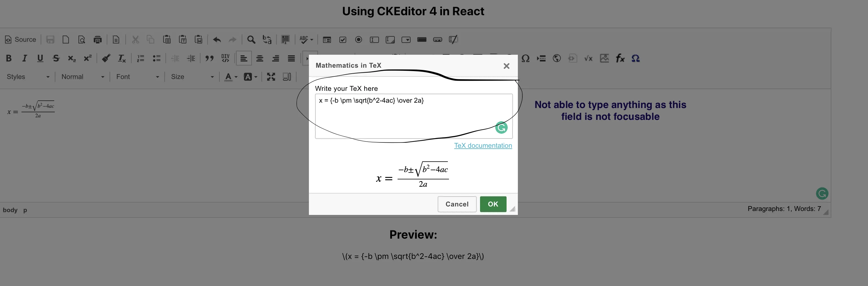The height and width of the screenshot is (286, 868).
Task: Toggle Strikethrough formatting
Action: (x=56, y=58)
